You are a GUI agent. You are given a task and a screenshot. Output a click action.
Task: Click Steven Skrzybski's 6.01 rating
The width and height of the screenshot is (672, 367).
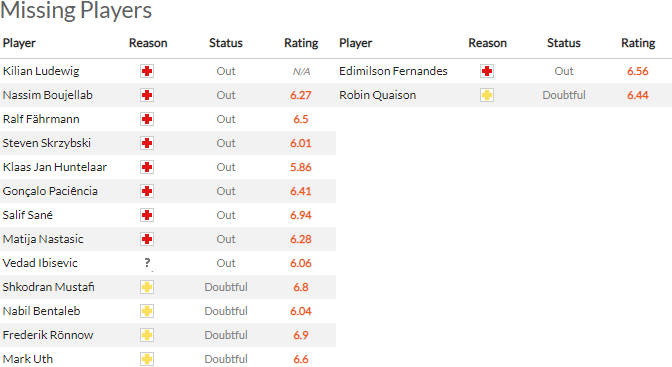301,143
